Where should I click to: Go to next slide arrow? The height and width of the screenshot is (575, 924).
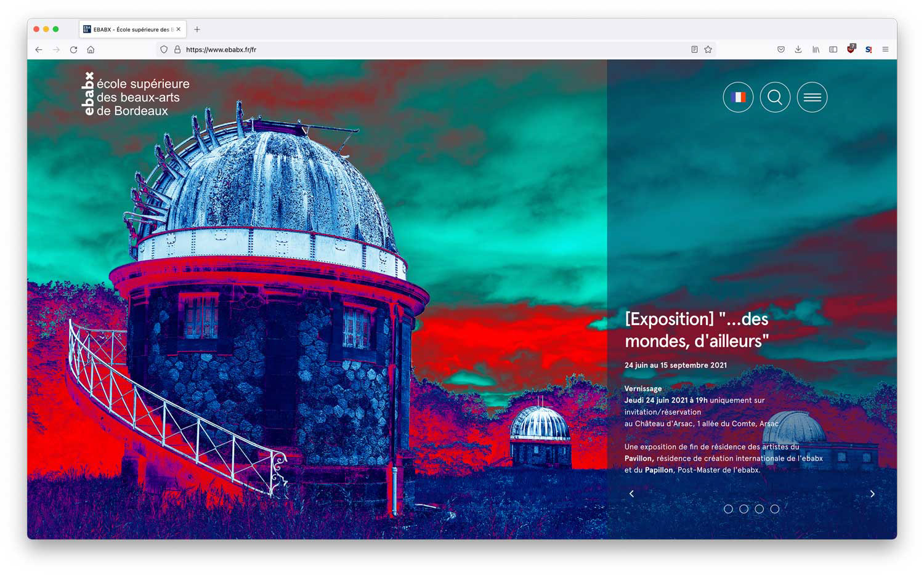click(x=872, y=494)
